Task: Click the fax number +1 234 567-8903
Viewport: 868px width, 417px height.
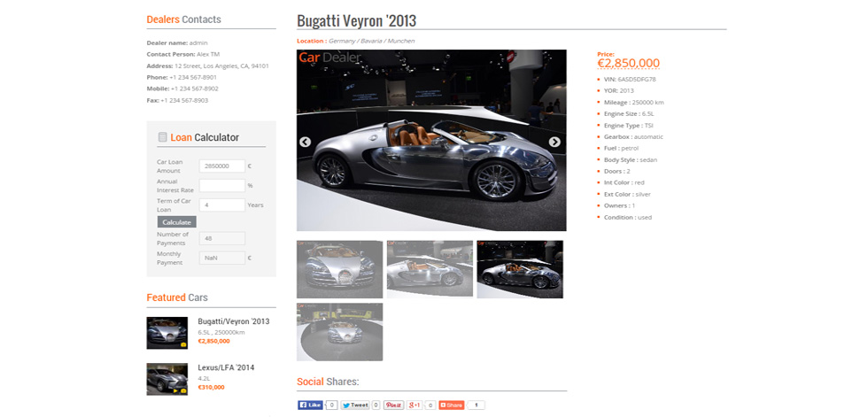Action: [x=184, y=101]
